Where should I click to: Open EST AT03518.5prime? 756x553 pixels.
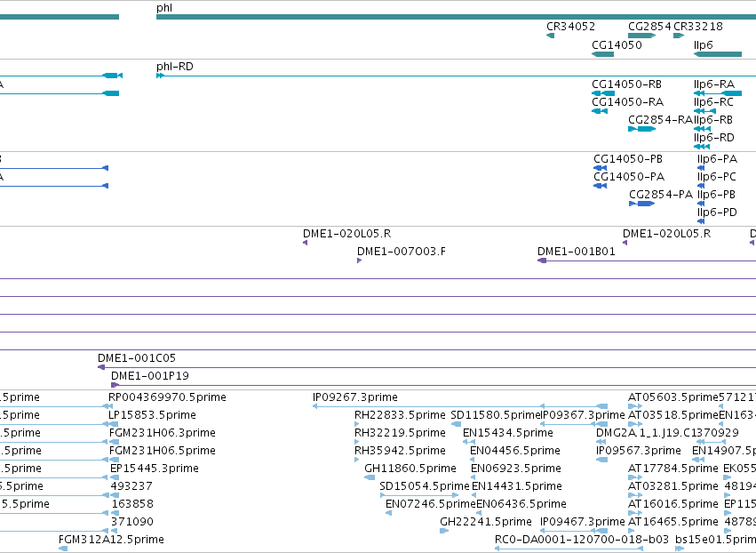coord(673,415)
